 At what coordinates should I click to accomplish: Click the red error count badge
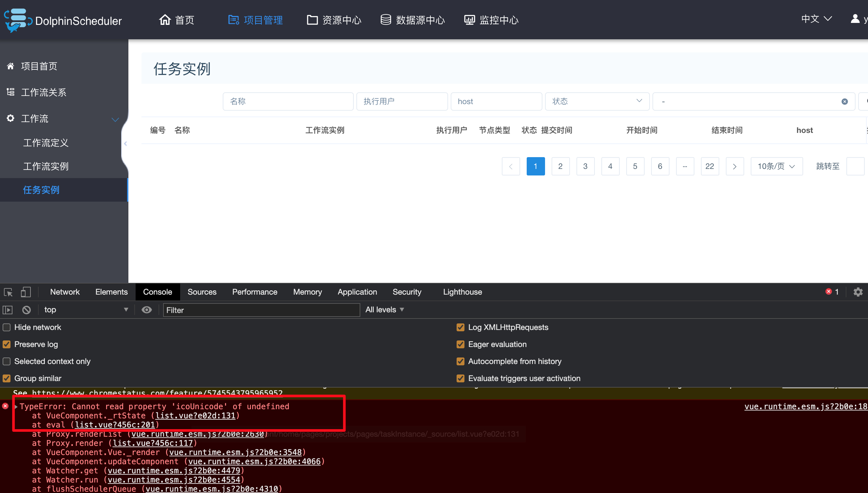[832, 292]
